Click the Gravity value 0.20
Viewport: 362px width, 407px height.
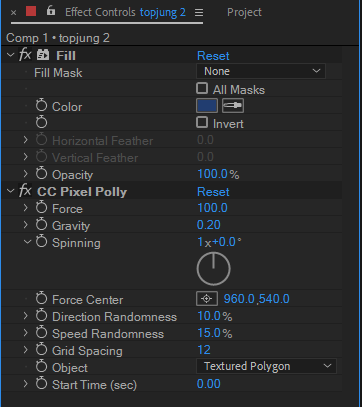[209, 225]
